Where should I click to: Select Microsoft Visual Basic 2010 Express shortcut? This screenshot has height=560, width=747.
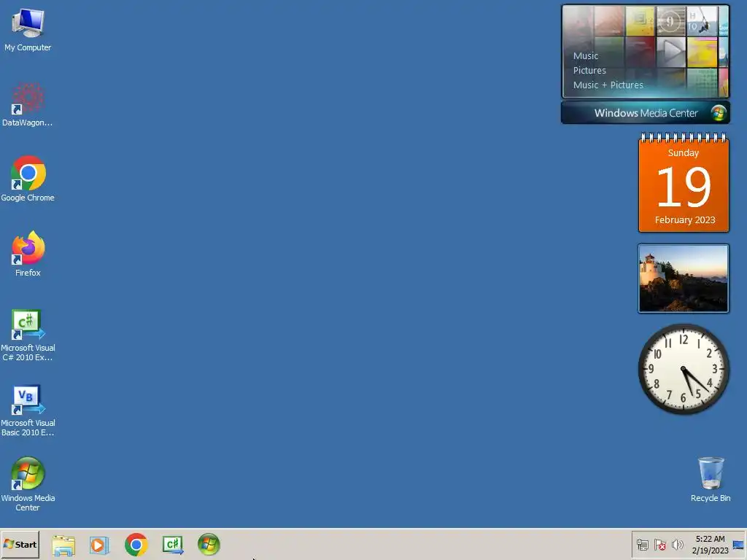[28, 411]
